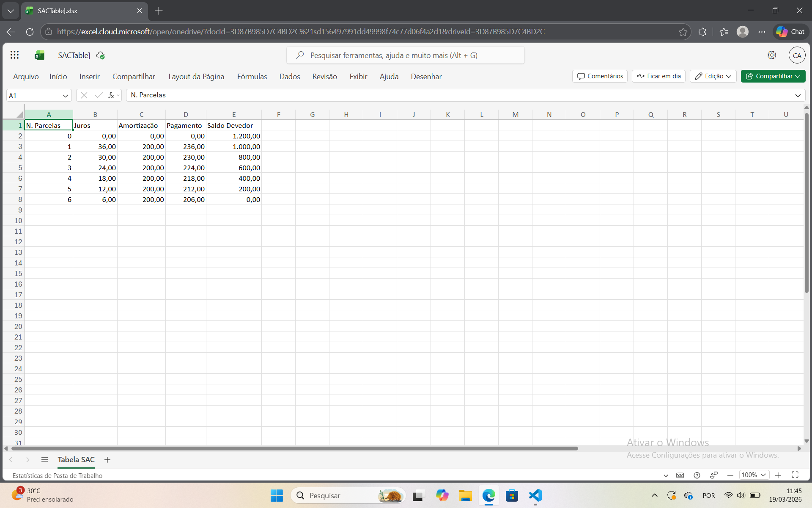Image resolution: width=812 pixels, height=508 pixels.
Task: Click the insert function fx icon
Action: point(111,95)
